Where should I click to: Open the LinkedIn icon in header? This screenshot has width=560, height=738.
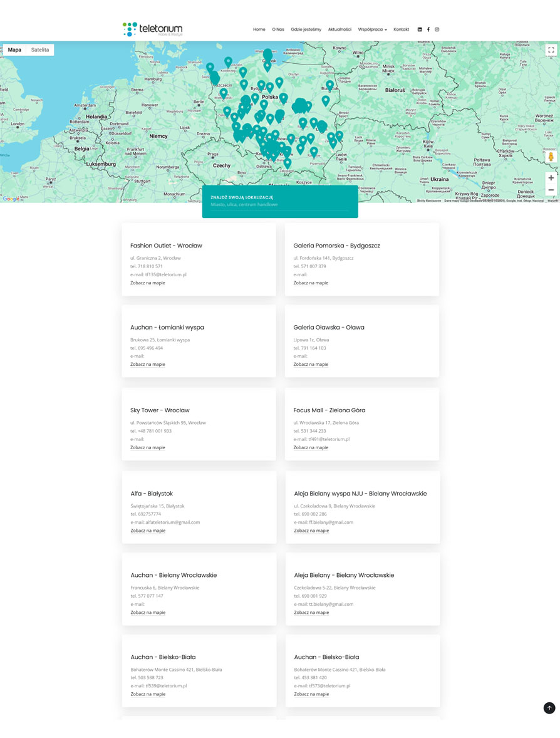click(x=420, y=29)
